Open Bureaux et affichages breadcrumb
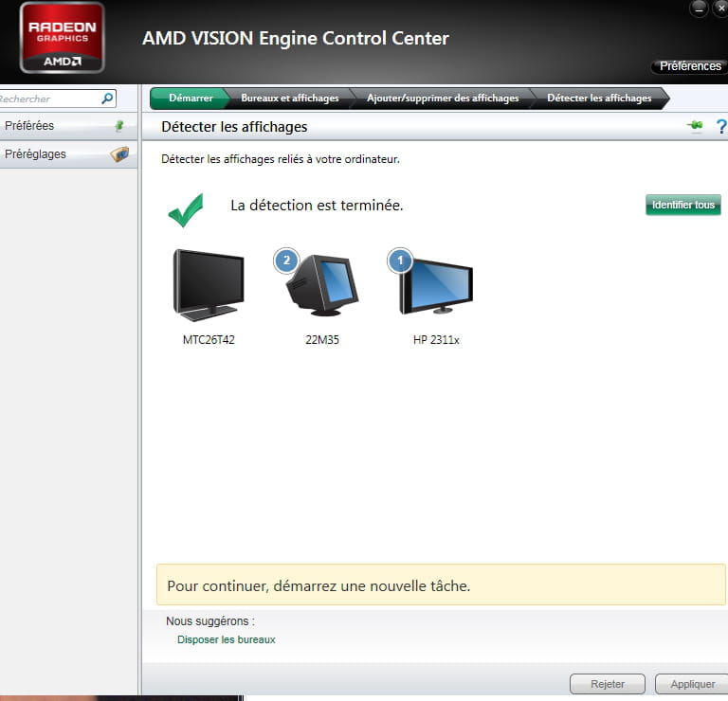Image resolution: width=728 pixels, height=701 pixels. (290, 99)
